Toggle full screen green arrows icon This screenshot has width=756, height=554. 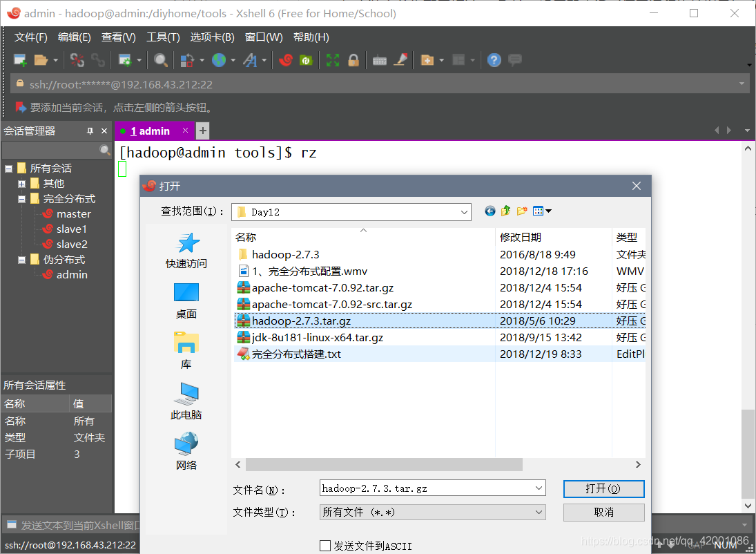pos(333,60)
